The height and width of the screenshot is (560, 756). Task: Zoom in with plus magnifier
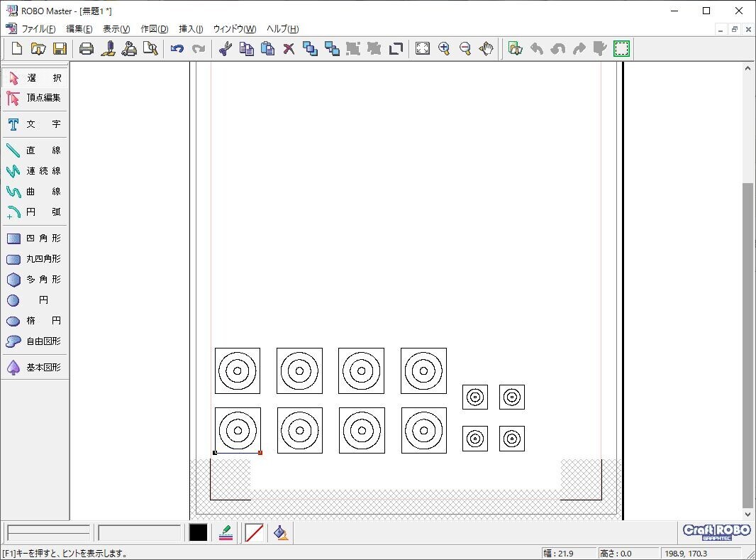pos(444,48)
